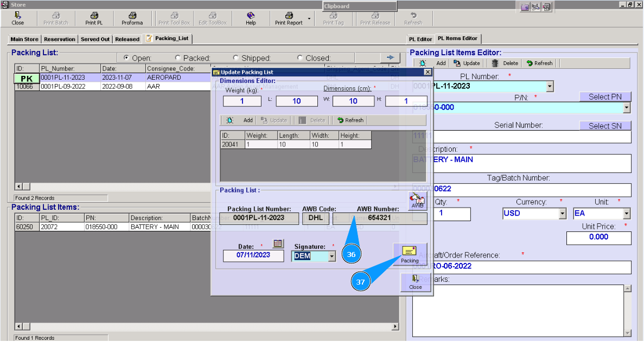Click the blue arrow next to Closed

point(390,57)
